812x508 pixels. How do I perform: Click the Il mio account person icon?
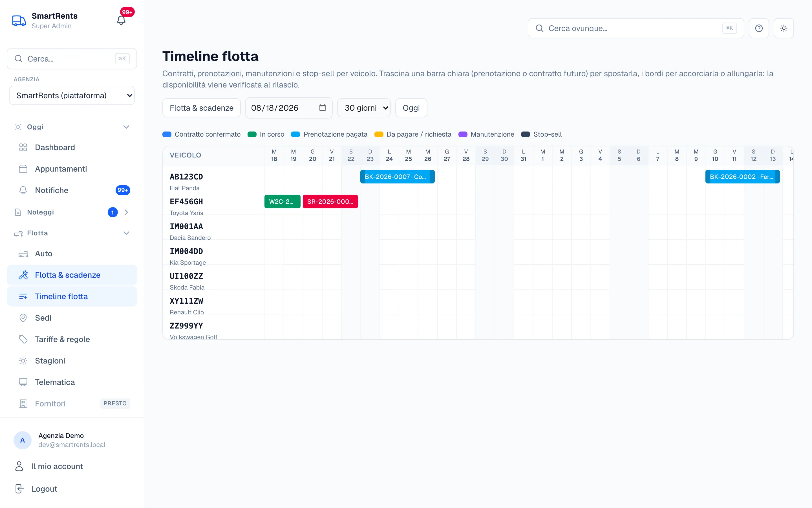click(x=19, y=466)
